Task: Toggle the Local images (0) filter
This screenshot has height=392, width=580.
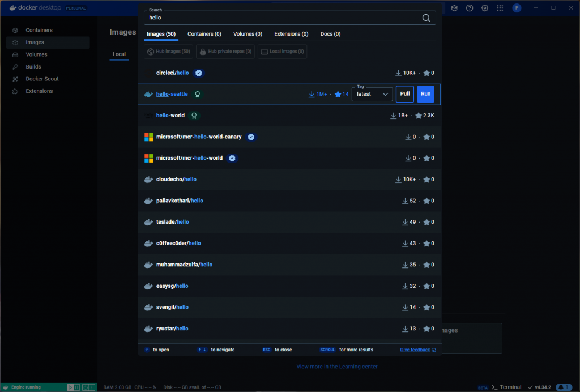Action: coord(282,52)
